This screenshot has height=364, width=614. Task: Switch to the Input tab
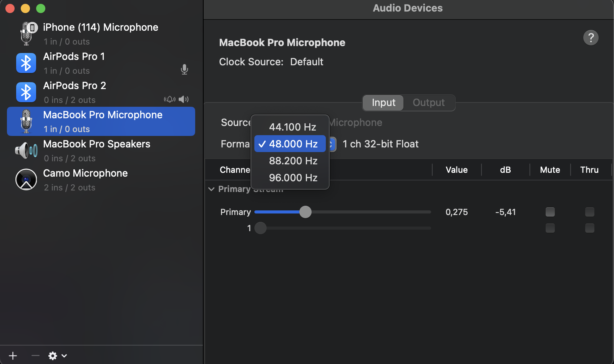[383, 103]
